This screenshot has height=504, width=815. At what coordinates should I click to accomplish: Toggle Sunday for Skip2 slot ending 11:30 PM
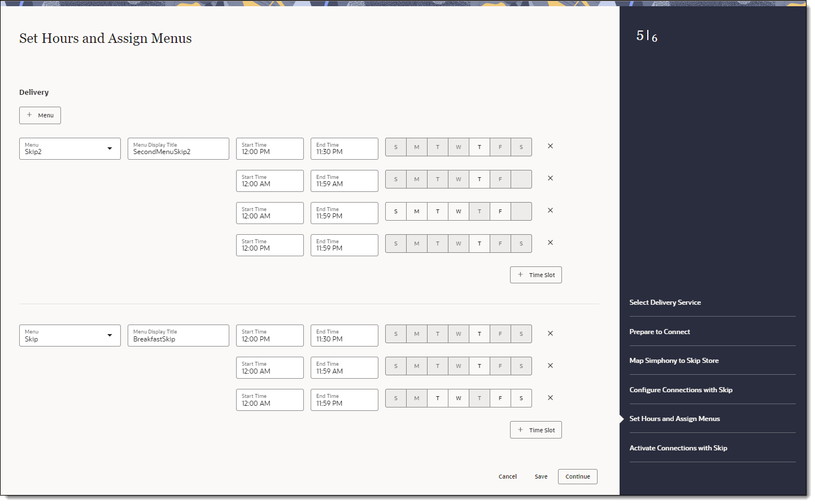[396, 147]
